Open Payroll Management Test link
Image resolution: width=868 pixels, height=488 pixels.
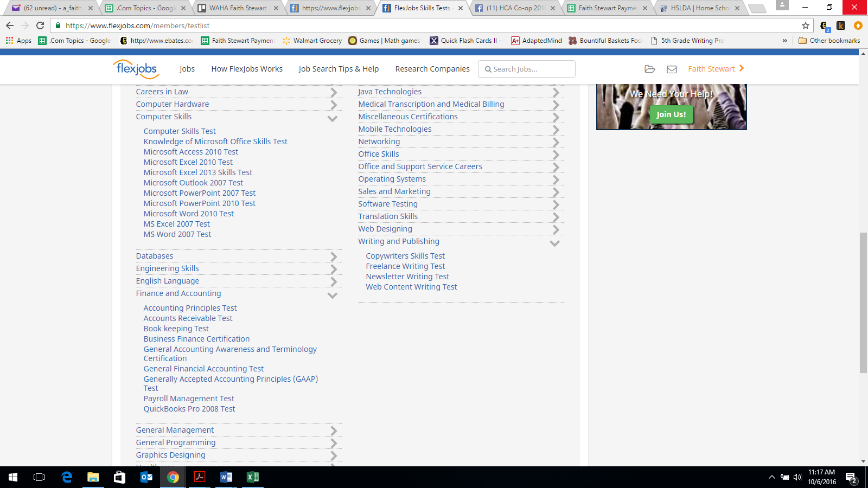(189, 399)
